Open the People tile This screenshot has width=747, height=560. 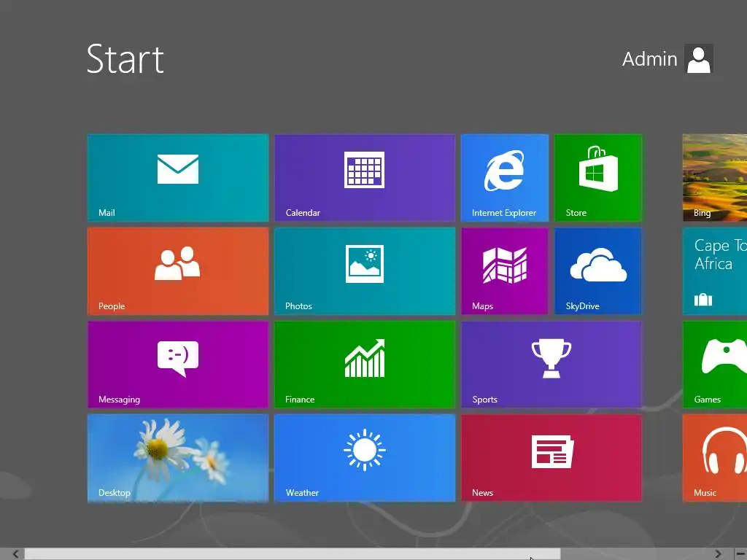pyautogui.click(x=178, y=271)
